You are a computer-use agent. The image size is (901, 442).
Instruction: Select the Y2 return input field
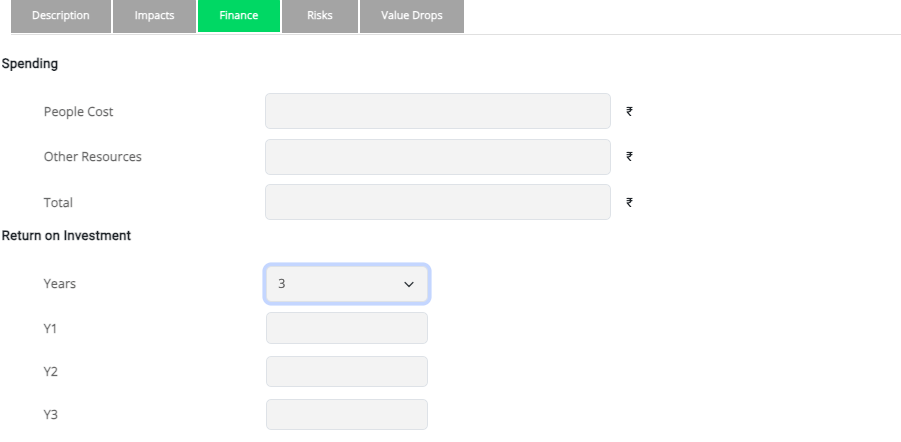[x=347, y=372]
